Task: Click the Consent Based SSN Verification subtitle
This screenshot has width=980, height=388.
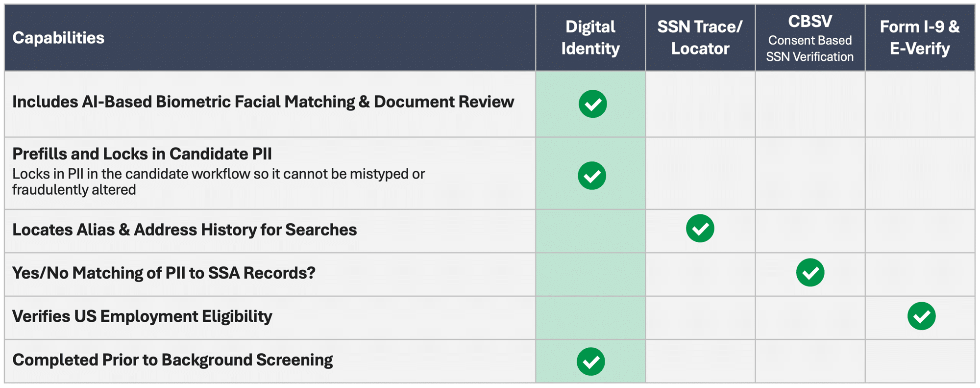Action: (x=809, y=49)
